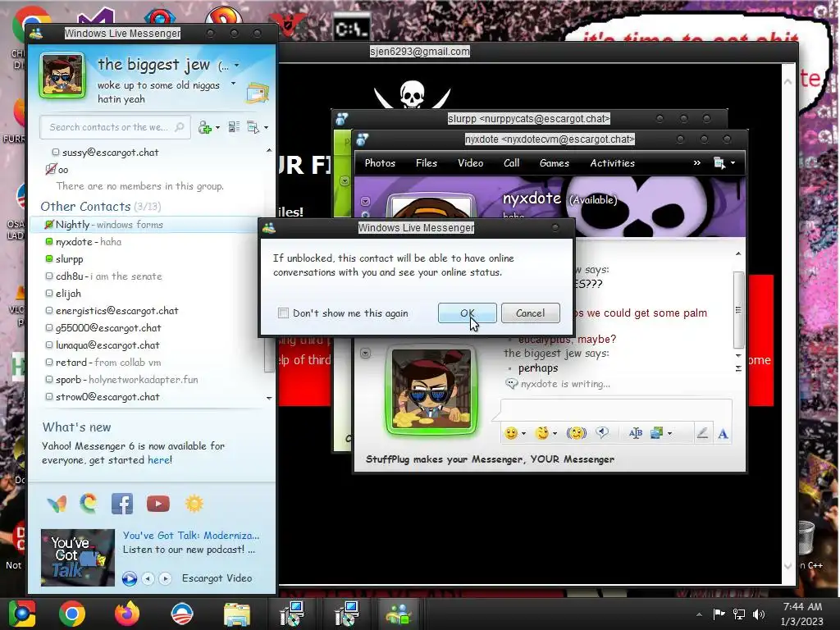
Task: Select contact cdh8u in contact list
Action: (x=144, y=276)
